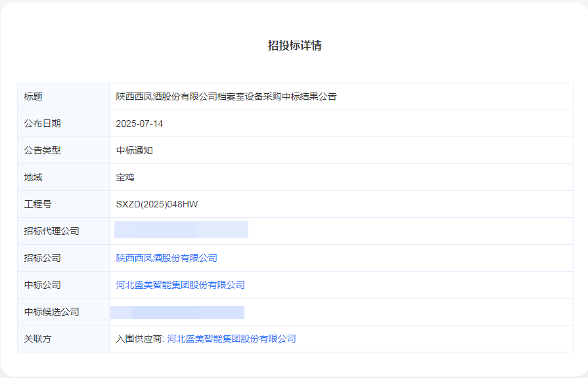The height and width of the screenshot is (378, 588).
Task: Click the 招投标详情 page heading
Action: pos(294,46)
